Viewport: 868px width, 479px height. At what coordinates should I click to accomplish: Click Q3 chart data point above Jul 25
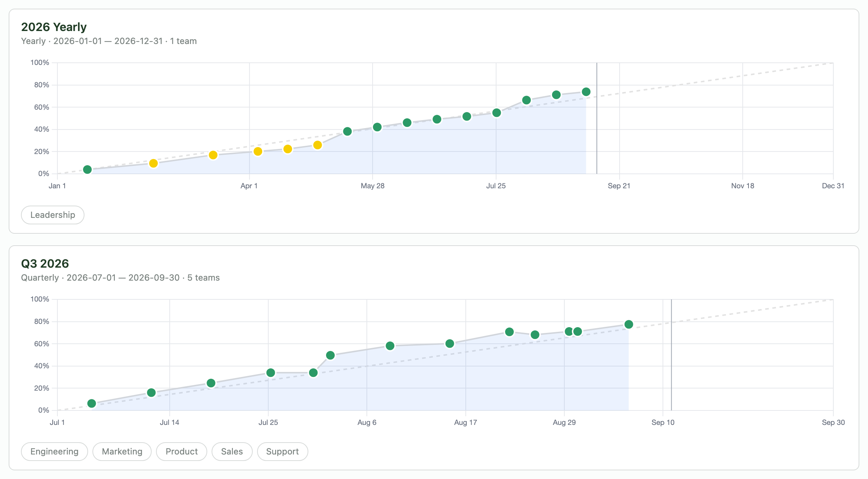click(x=271, y=373)
